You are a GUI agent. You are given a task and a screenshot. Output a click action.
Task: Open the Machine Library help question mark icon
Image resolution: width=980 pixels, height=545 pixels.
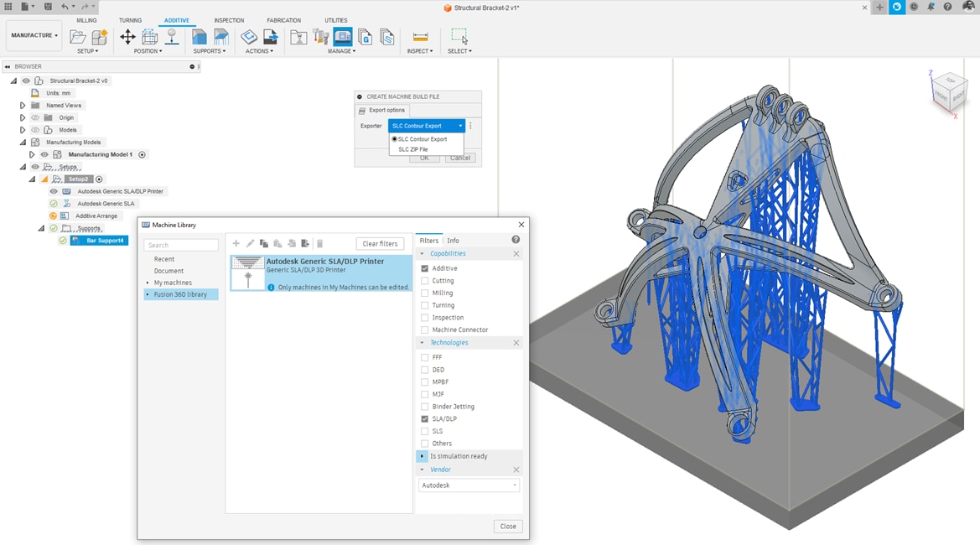click(x=516, y=239)
